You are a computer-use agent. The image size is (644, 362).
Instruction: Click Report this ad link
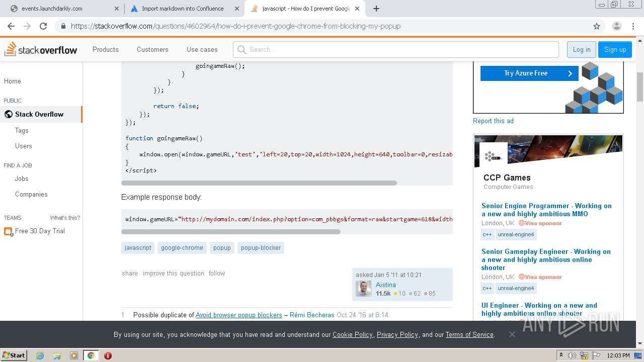coord(493,121)
